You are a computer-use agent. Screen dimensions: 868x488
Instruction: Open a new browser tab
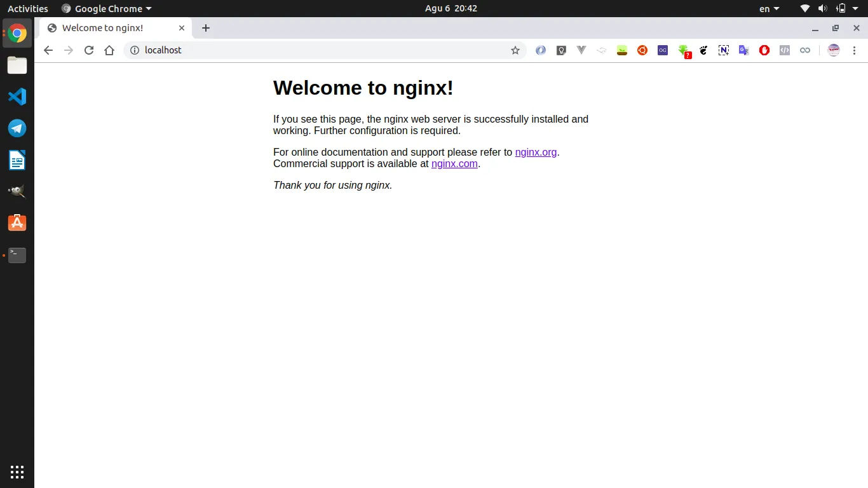pos(205,28)
